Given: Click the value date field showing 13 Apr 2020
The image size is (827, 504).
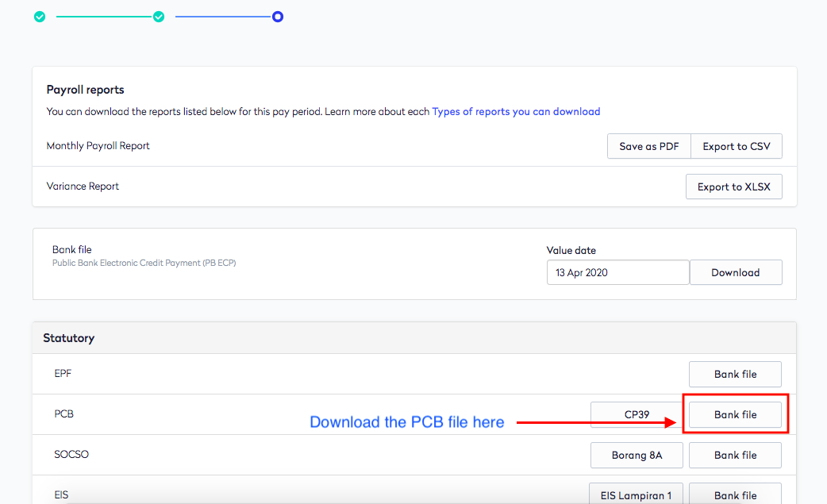Looking at the screenshot, I should (617, 272).
